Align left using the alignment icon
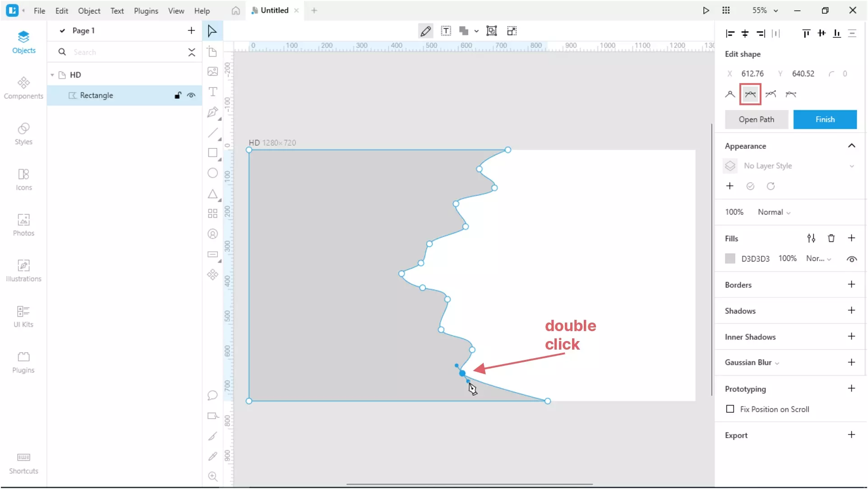Screen dimensions: 868x489 (730, 33)
